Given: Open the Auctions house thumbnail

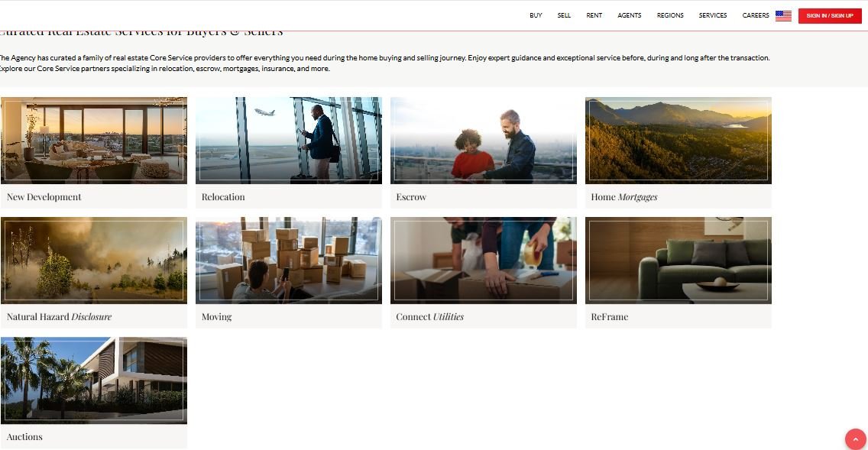Looking at the screenshot, I should pyautogui.click(x=94, y=380).
